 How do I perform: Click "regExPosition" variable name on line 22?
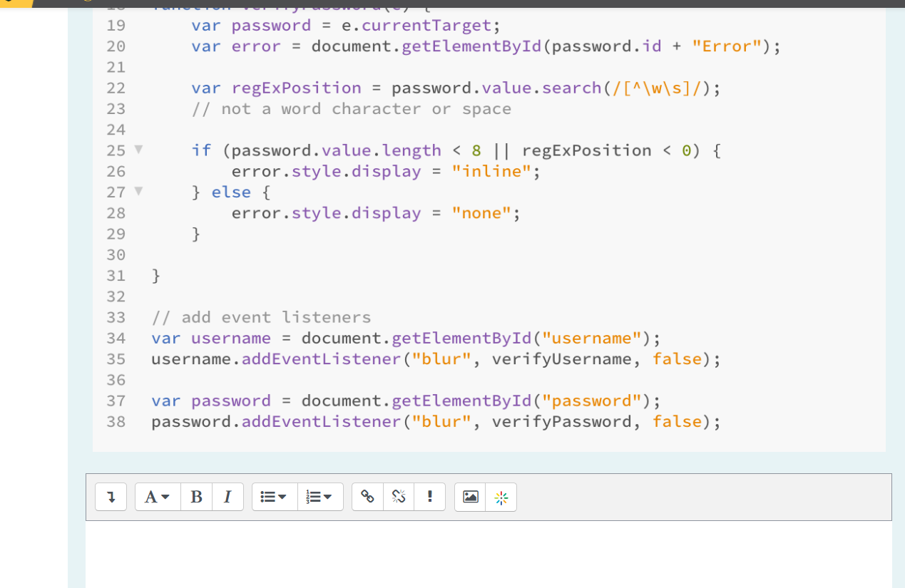(296, 88)
